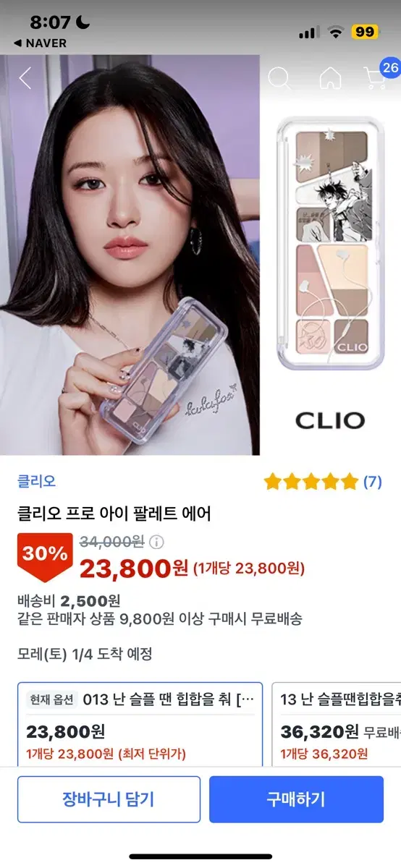Tap the cart count badge 26
Image resolution: width=401 pixels, height=868 pixels.
390,69
